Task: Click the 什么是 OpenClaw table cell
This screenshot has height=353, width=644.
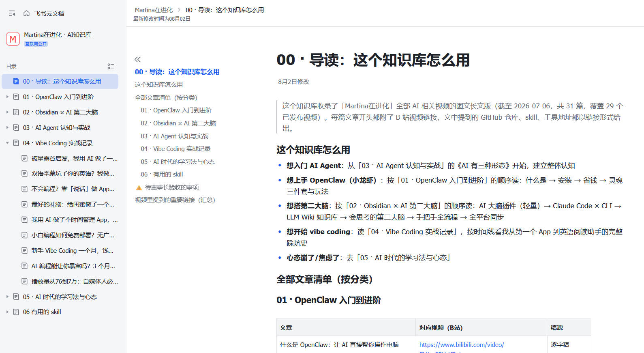Action: (x=339, y=345)
